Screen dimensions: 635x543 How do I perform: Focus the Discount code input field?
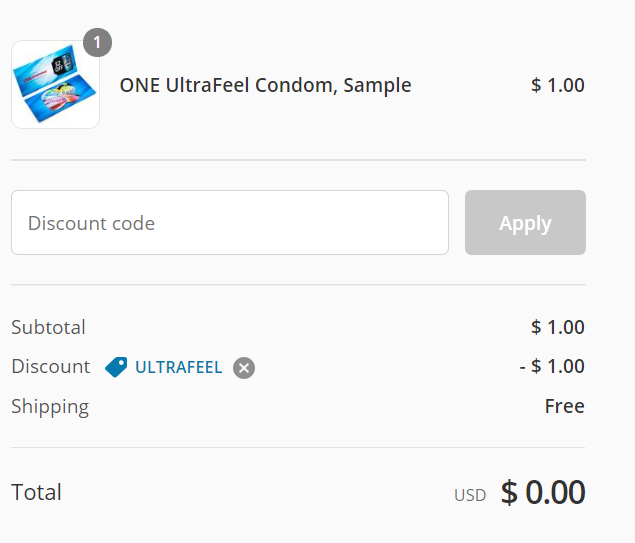[229, 223]
